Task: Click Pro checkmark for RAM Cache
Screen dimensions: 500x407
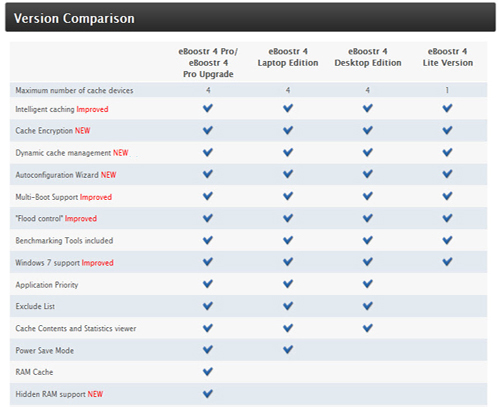Action: pos(208,372)
